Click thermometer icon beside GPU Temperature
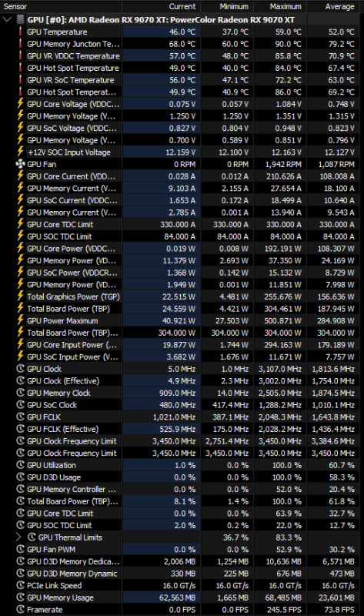Viewport: 364px width, 616px height. click(x=21, y=32)
